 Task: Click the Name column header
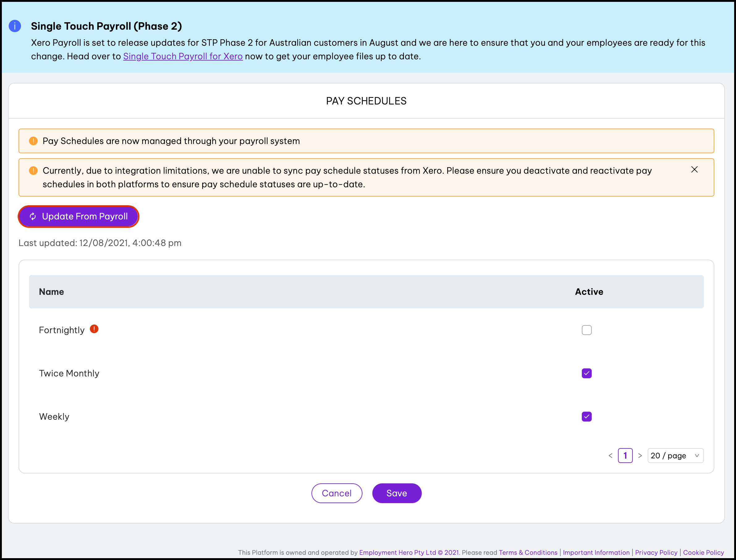pyautogui.click(x=51, y=292)
